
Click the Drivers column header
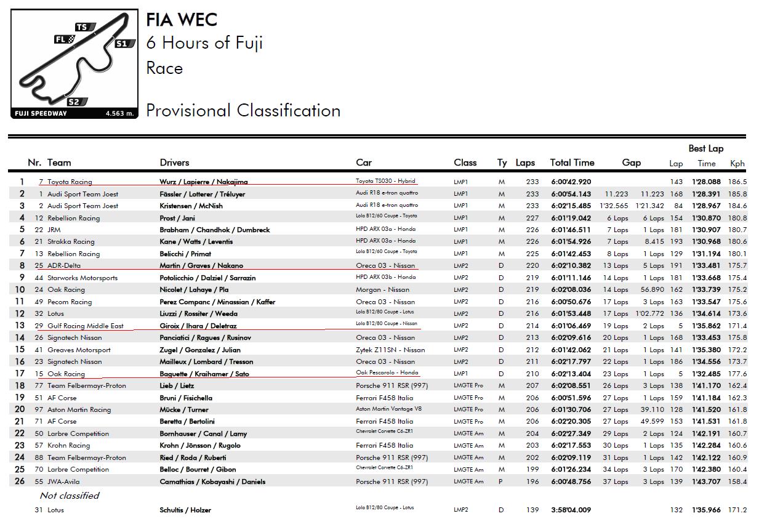[174, 163]
